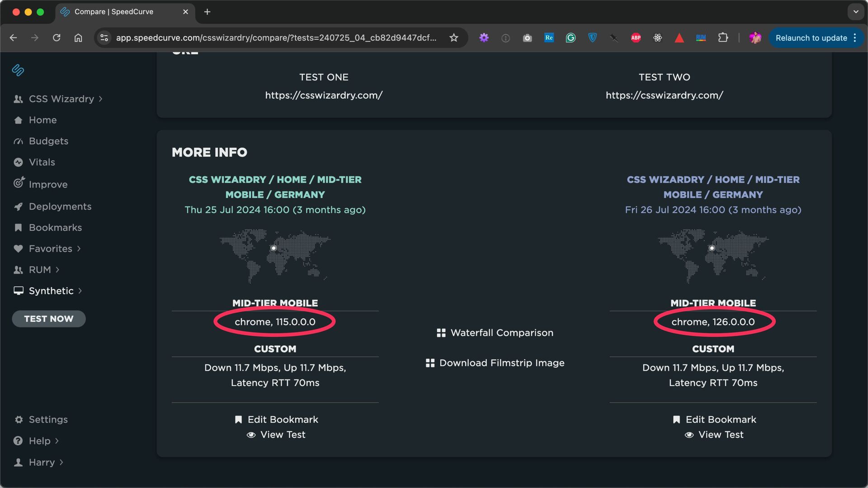Click the Vitals heartbeat icon
The height and width of the screenshot is (488, 868).
(18, 162)
